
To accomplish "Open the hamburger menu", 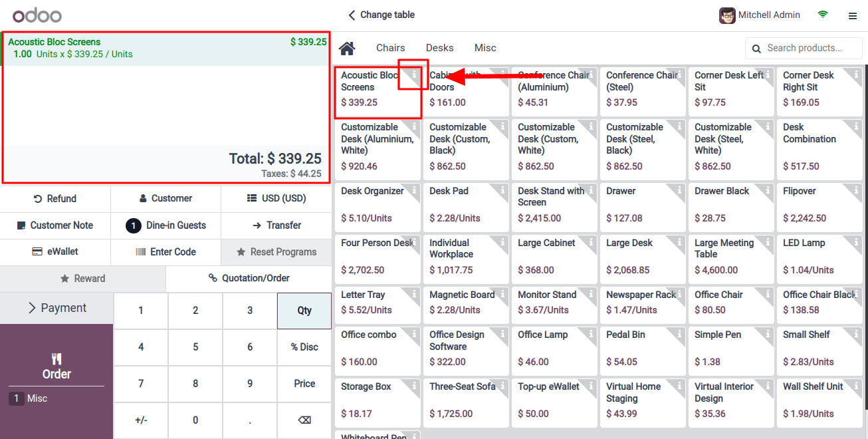I will [853, 16].
